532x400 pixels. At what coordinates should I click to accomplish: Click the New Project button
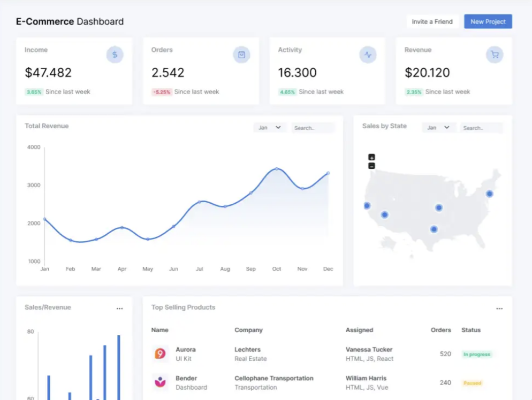coord(488,21)
